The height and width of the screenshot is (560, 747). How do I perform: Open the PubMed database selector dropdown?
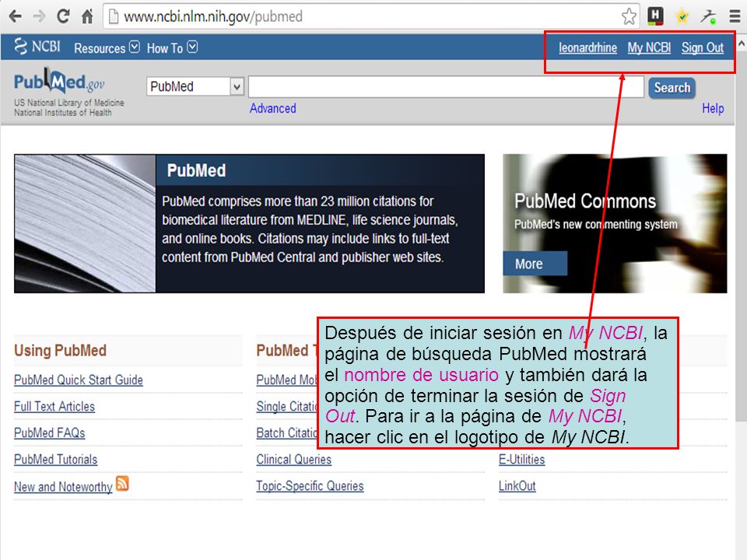click(195, 86)
